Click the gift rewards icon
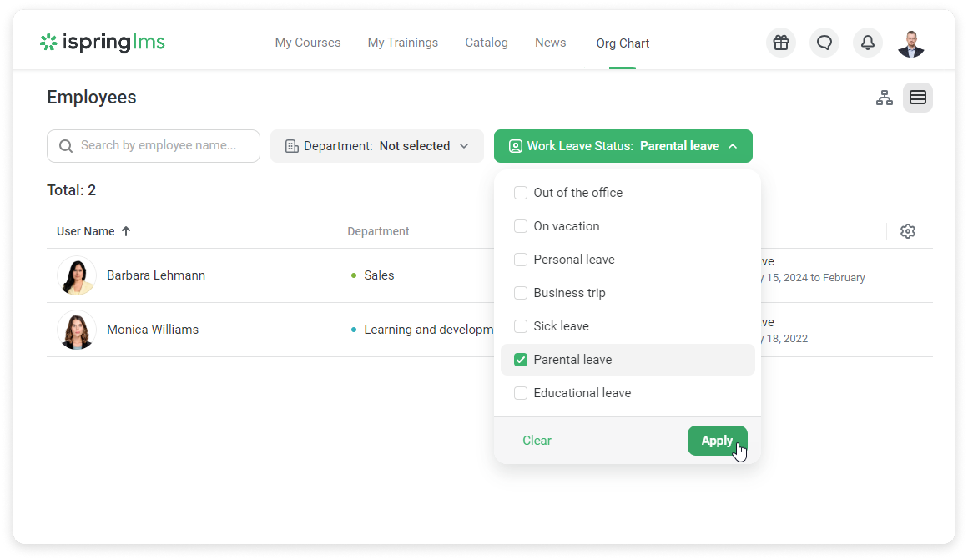This screenshot has width=968, height=560. [x=780, y=43]
